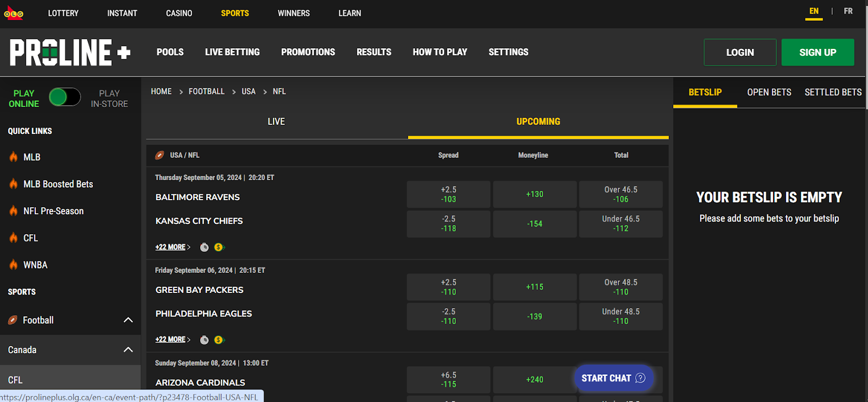The width and height of the screenshot is (868, 402).
Task: Open the WINNERS menu
Action: (x=293, y=13)
